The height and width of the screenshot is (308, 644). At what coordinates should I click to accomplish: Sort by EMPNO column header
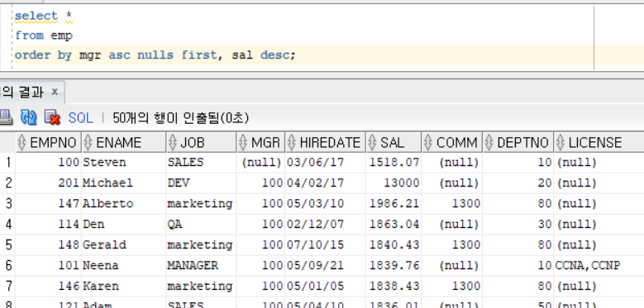click(48, 143)
